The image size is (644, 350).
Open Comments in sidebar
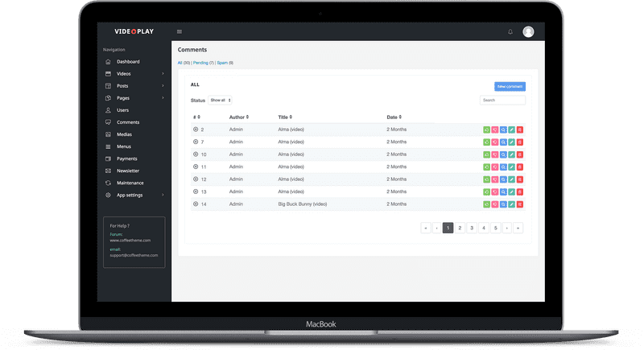pos(128,122)
